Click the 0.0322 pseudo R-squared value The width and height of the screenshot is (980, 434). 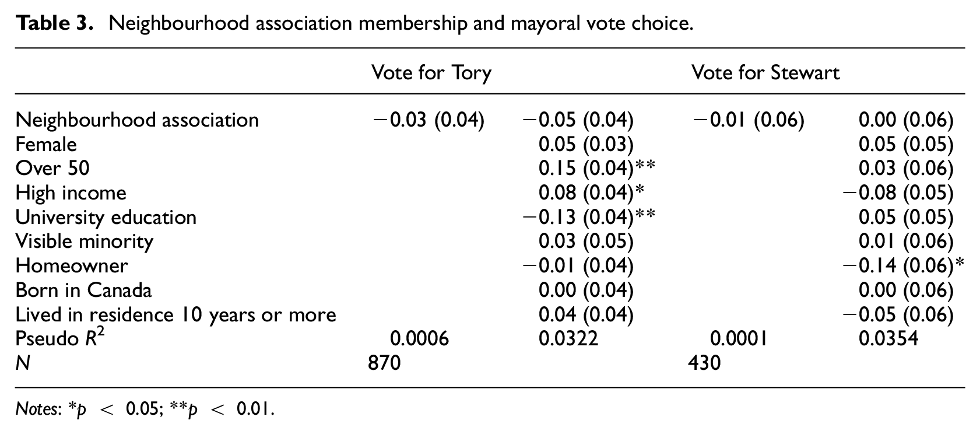click(568, 338)
